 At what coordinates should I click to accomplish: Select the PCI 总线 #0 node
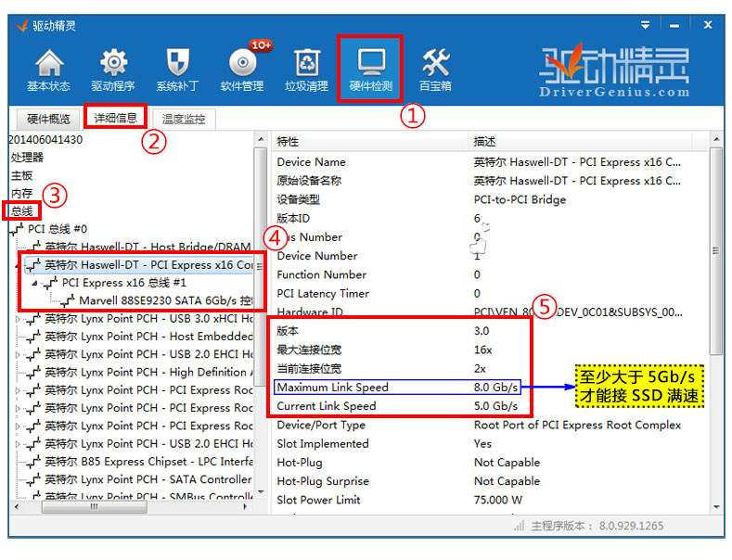(x=57, y=229)
